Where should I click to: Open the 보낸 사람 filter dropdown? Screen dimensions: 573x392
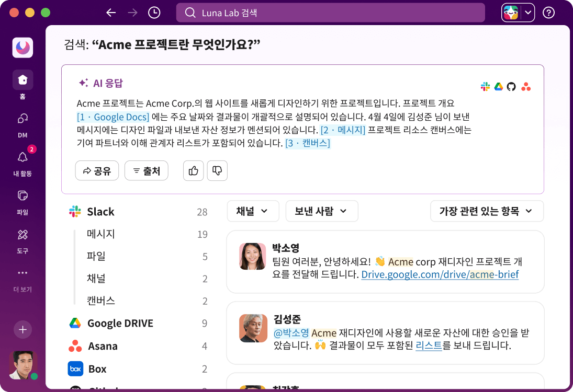pyautogui.click(x=322, y=211)
